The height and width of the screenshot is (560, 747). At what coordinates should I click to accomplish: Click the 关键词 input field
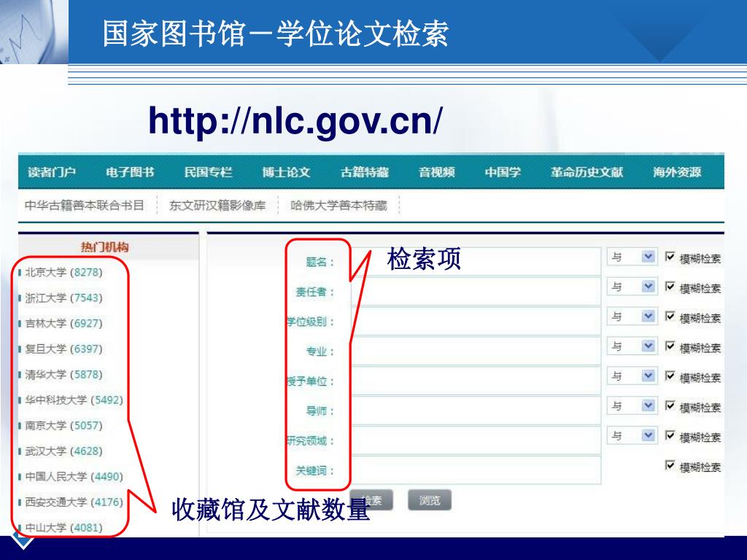pyautogui.click(x=476, y=470)
